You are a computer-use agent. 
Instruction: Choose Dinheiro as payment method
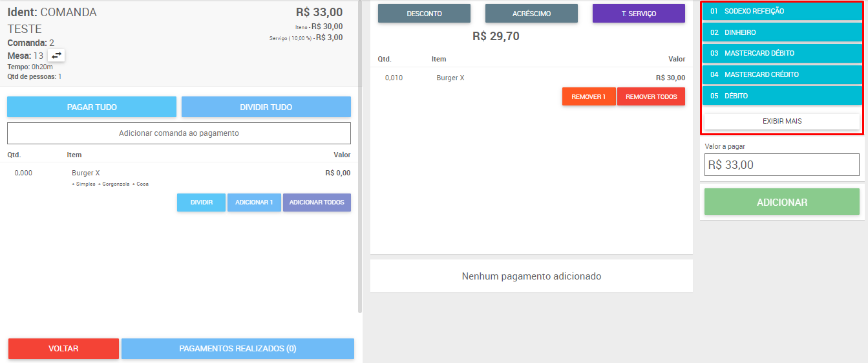[782, 32]
